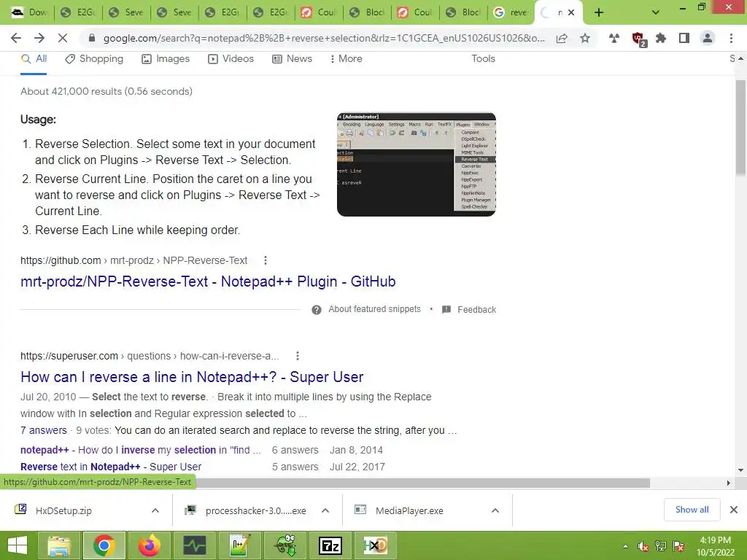Click the muted volume tray icon
This screenshot has height=560, width=747.
click(643, 546)
